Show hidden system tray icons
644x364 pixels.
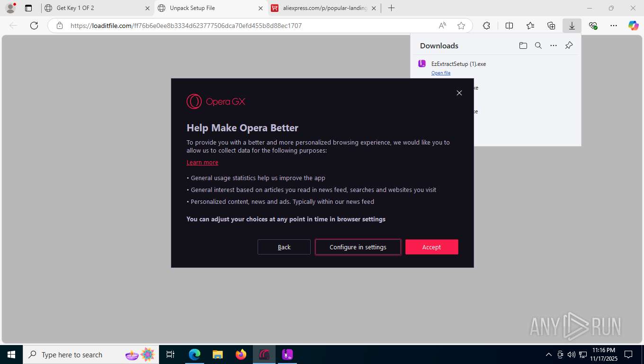(x=549, y=355)
